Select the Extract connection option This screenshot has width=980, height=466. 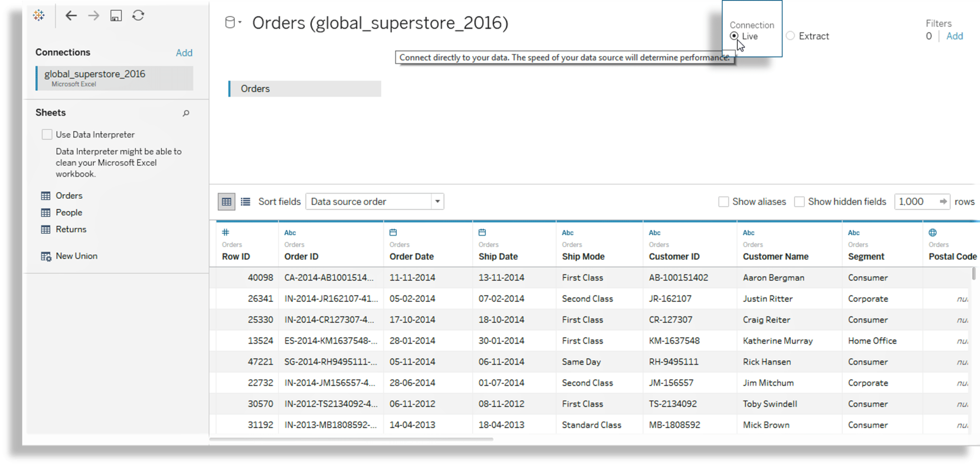click(x=791, y=36)
